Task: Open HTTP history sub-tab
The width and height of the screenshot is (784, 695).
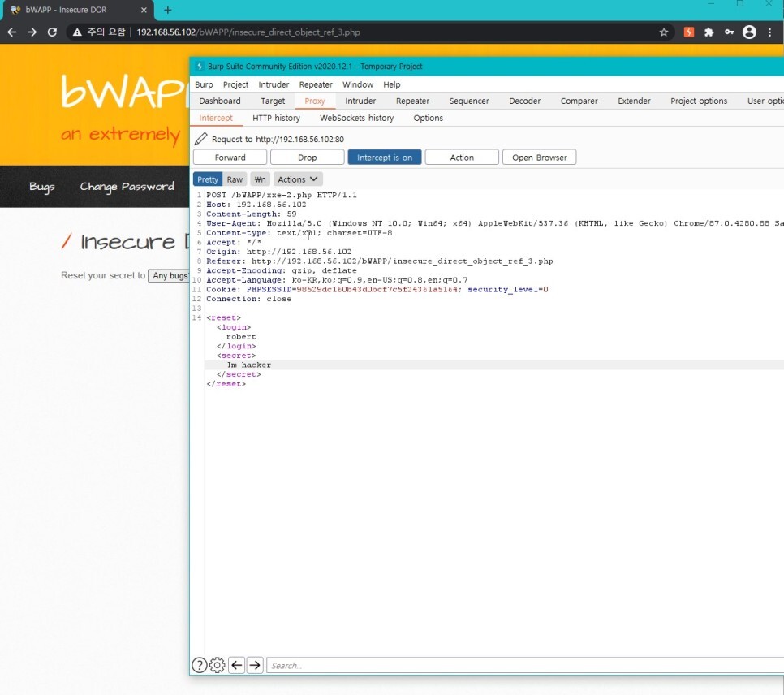Action: [276, 118]
